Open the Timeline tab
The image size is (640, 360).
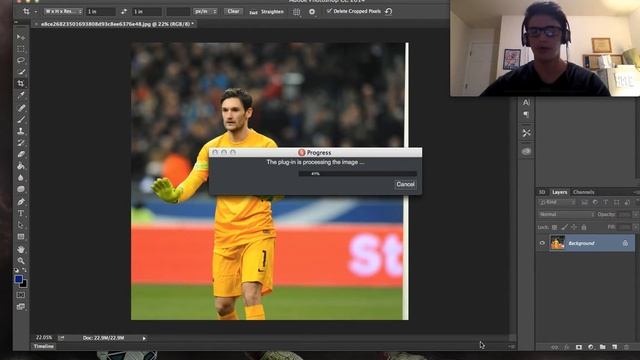pos(44,347)
